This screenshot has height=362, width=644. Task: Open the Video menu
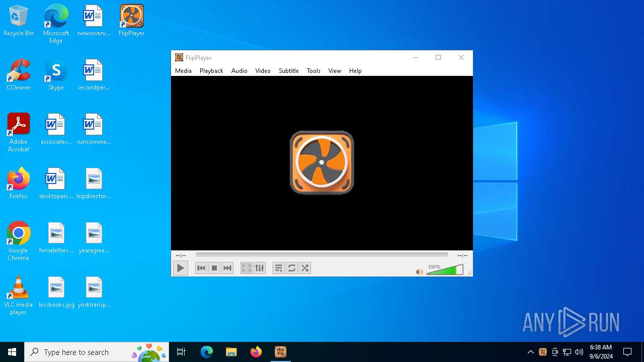(263, 71)
